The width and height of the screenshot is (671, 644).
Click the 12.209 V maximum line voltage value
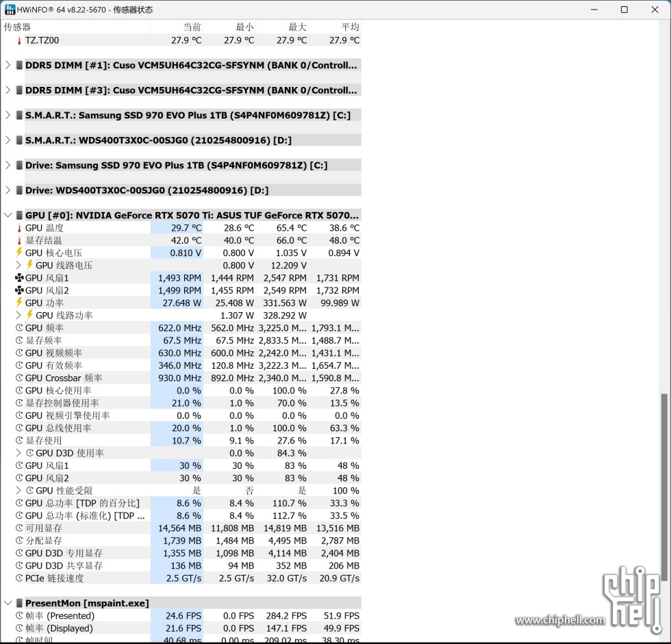(288, 265)
